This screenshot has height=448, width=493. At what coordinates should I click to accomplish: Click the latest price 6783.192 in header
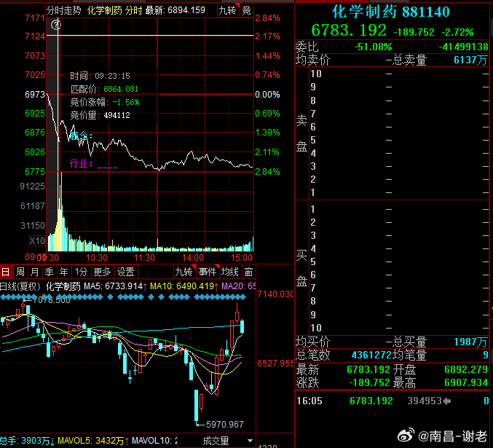coord(349,31)
